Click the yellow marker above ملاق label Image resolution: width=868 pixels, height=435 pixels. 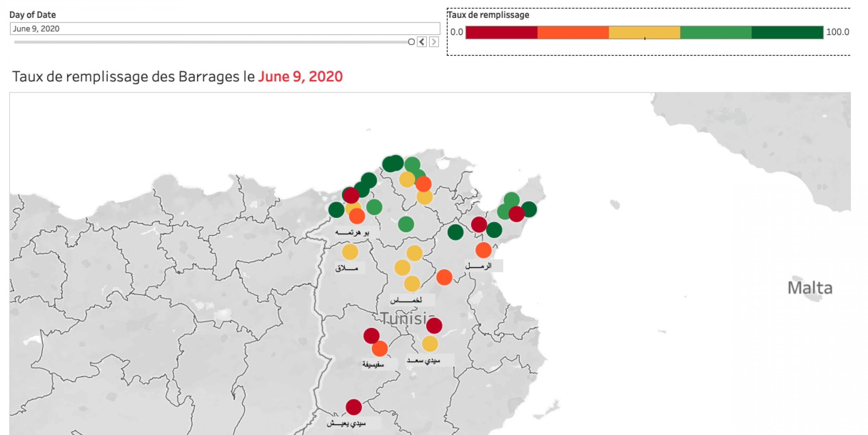(x=350, y=252)
